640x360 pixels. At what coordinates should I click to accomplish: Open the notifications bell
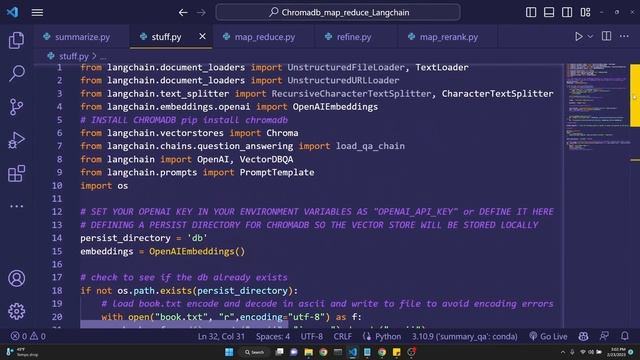coord(624,336)
